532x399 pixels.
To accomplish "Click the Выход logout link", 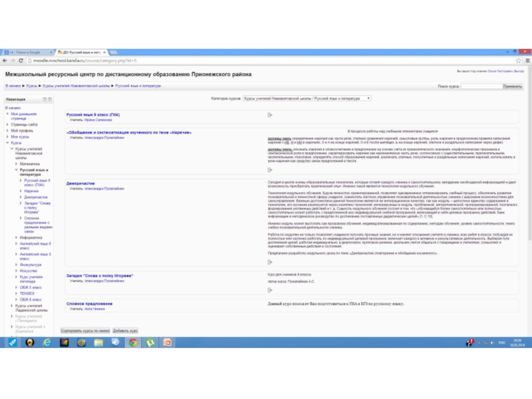I will coord(519,71).
